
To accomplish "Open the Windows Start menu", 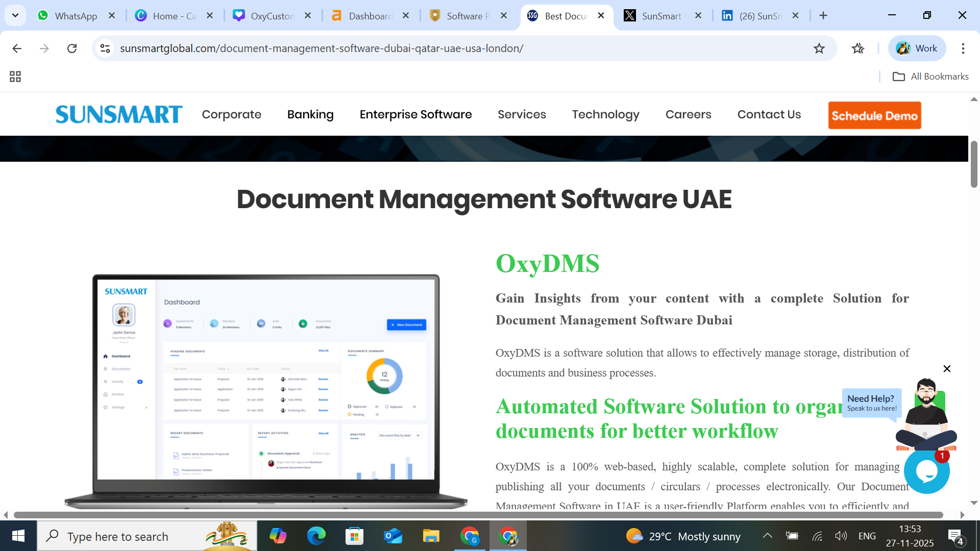I will pyautogui.click(x=18, y=536).
